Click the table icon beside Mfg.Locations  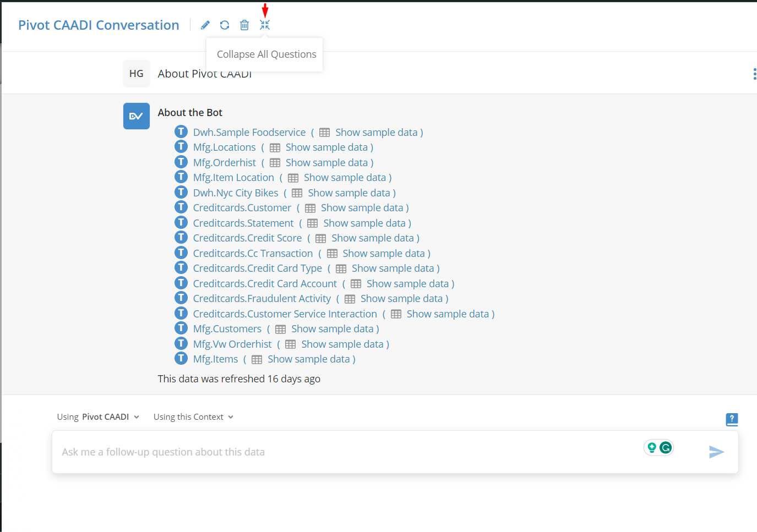[x=275, y=148]
